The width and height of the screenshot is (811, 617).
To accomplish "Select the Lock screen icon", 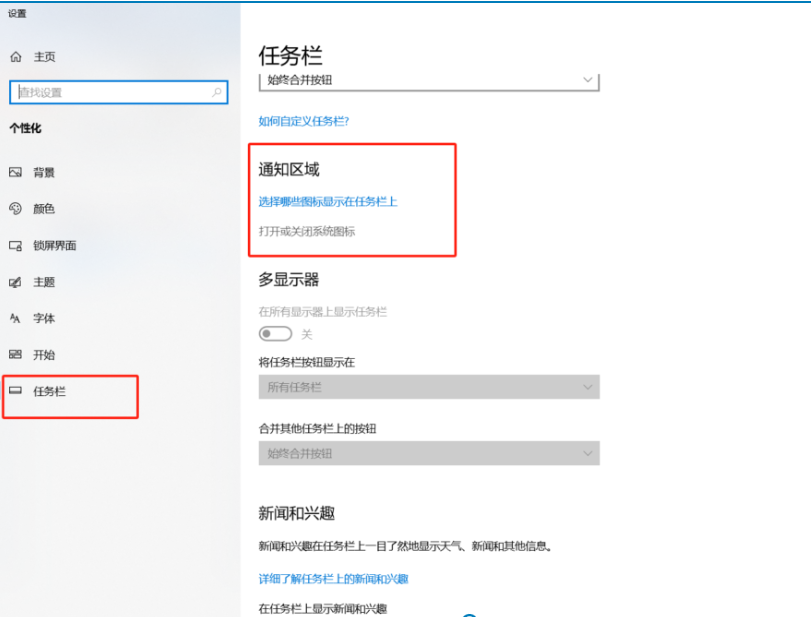I will (x=15, y=245).
